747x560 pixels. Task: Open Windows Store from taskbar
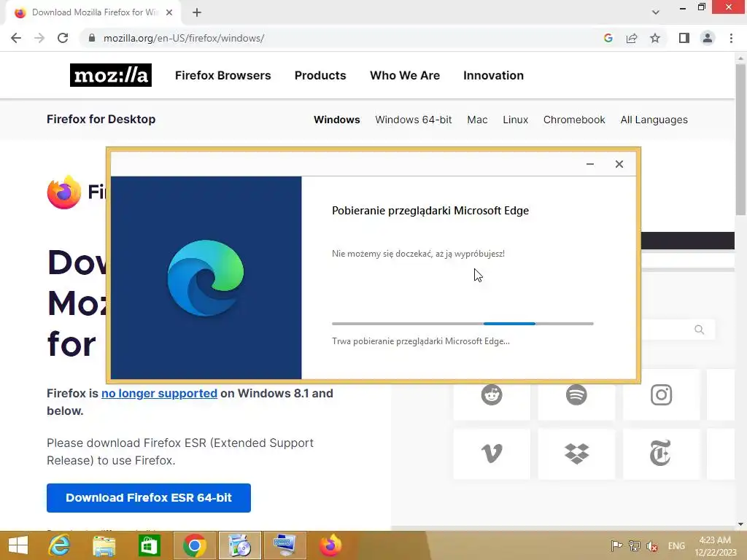tap(149, 545)
